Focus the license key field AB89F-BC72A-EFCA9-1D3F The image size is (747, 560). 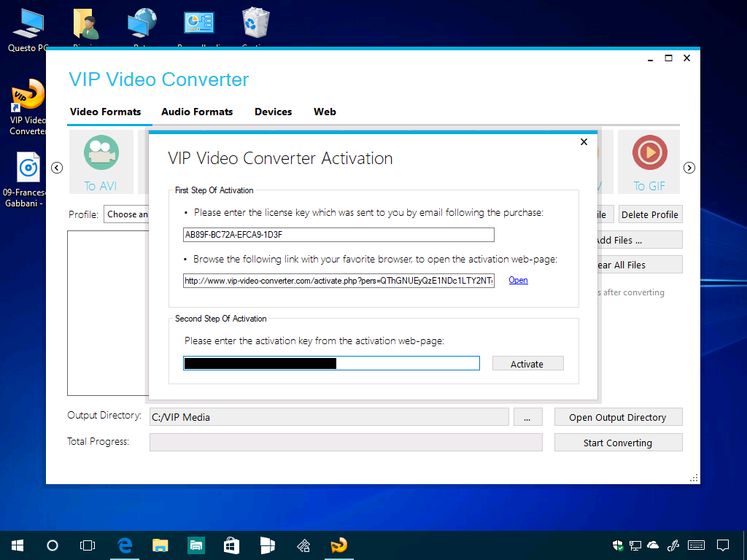click(338, 235)
